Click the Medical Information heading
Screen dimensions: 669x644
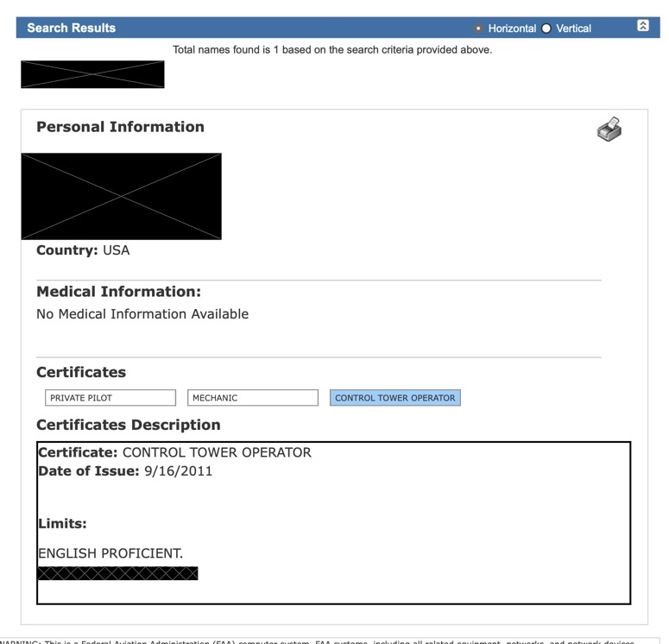pyautogui.click(x=118, y=292)
